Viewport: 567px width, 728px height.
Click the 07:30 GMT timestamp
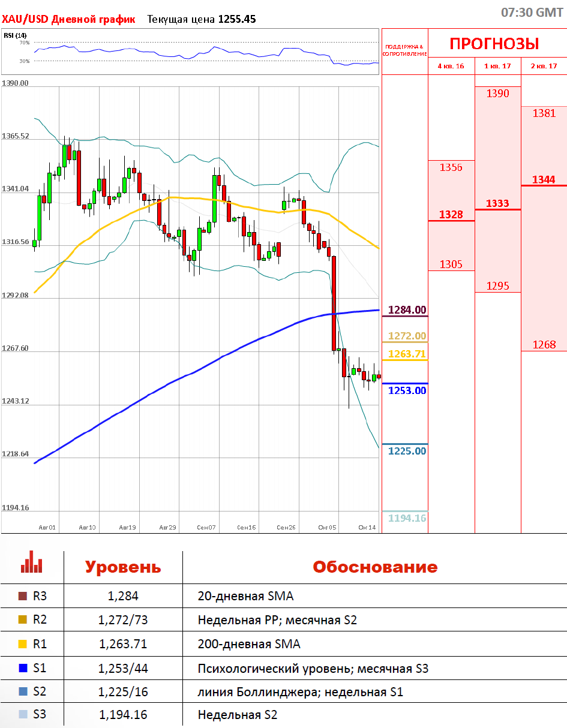(x=532, y=13)
